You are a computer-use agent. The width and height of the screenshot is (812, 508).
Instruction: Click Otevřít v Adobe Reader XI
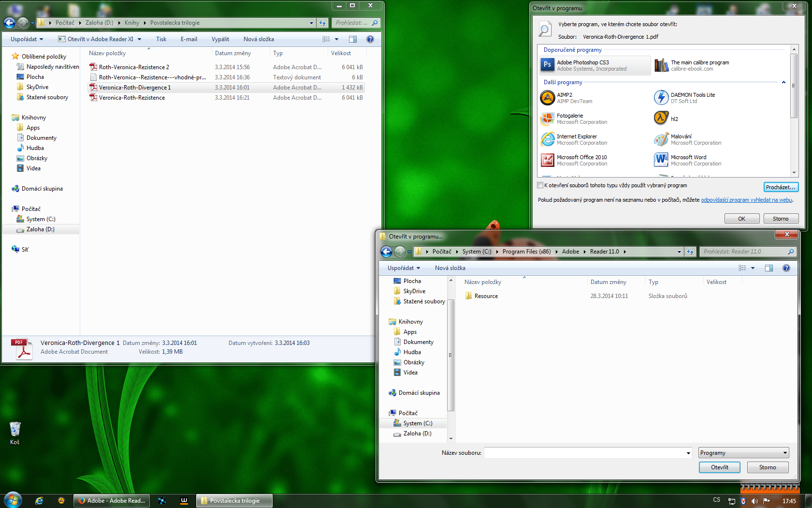click(96, 39)
